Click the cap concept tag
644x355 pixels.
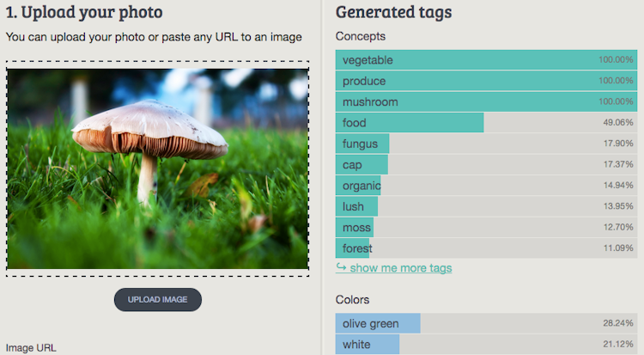486,165
